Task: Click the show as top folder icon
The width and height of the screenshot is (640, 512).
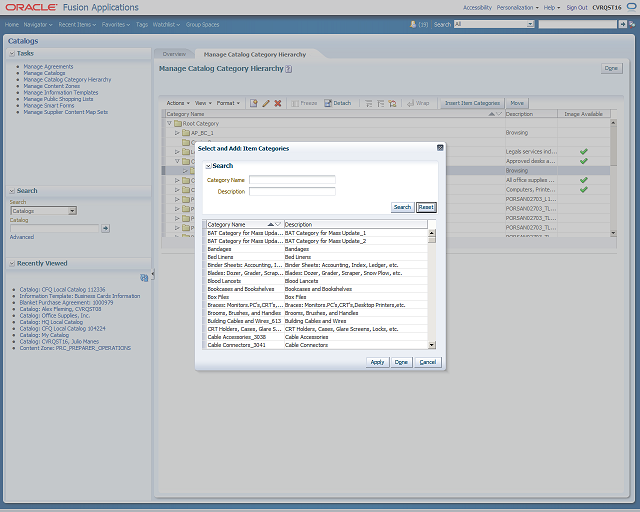Action: pos(392,103)
